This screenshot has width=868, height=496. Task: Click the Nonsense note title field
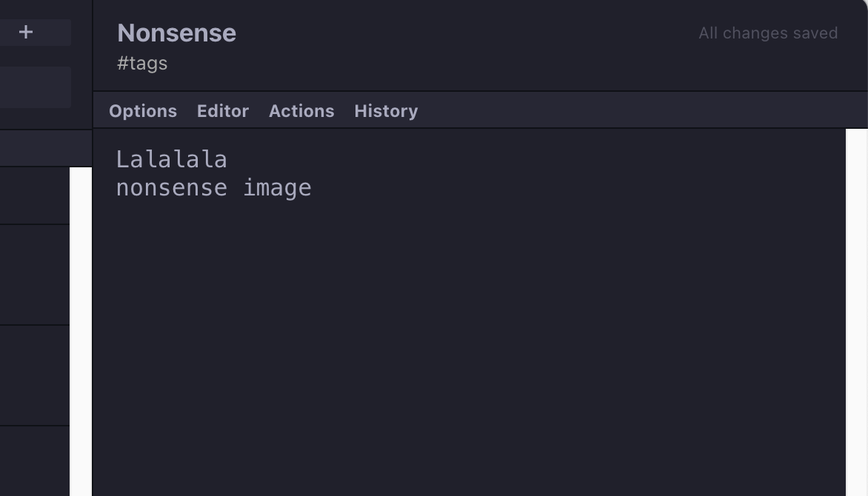[x=177, y=33]
